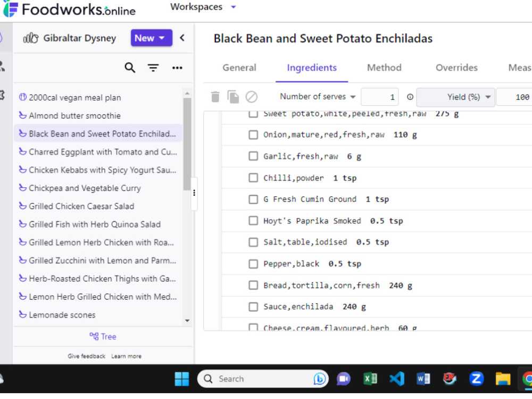Screen dimensions: 532x399
Task: Click the circle-slash disable icon
Action: tap(252, 97)
